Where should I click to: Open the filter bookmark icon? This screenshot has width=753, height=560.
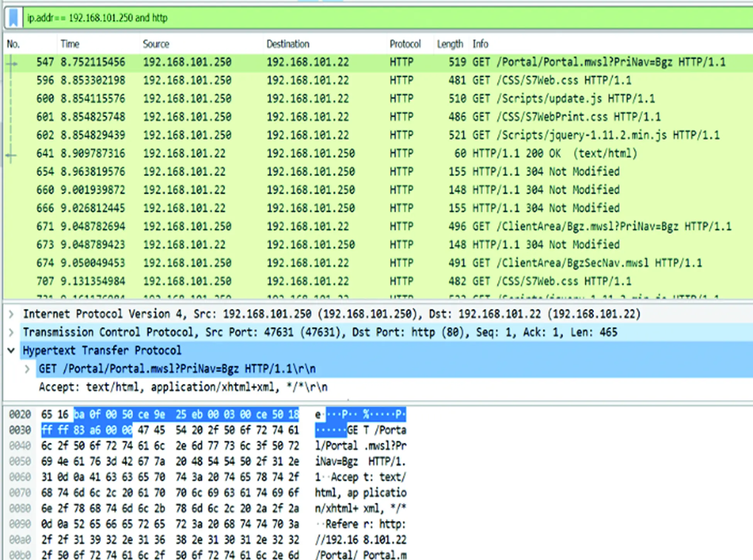14,18
